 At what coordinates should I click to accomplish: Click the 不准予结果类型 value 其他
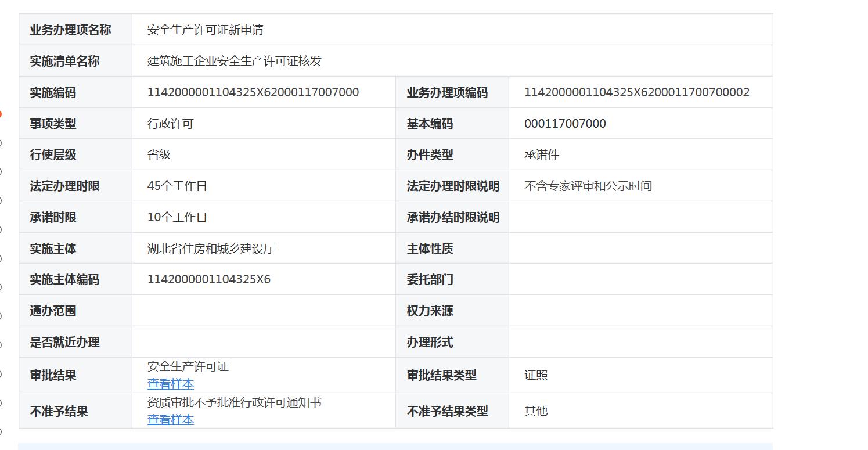536,411
